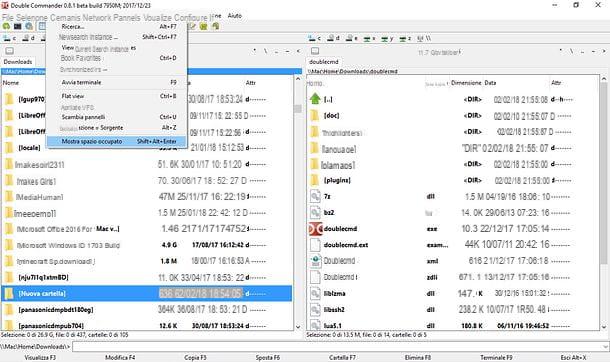This screenshot has height=362, width=610.
Task: Switch right panel to network drive y
Action: [x=387, y=38]
